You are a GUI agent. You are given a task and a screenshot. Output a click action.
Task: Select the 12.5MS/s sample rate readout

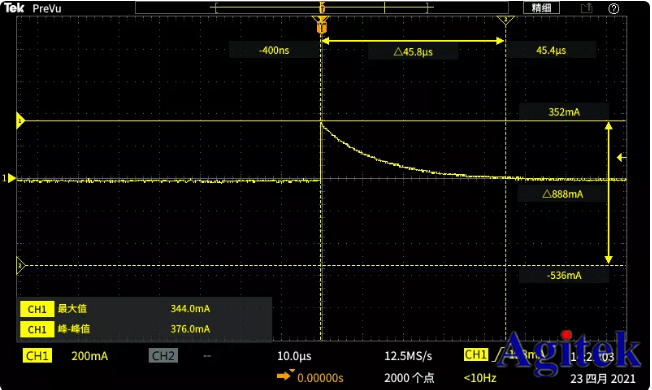tap(408, 356)
